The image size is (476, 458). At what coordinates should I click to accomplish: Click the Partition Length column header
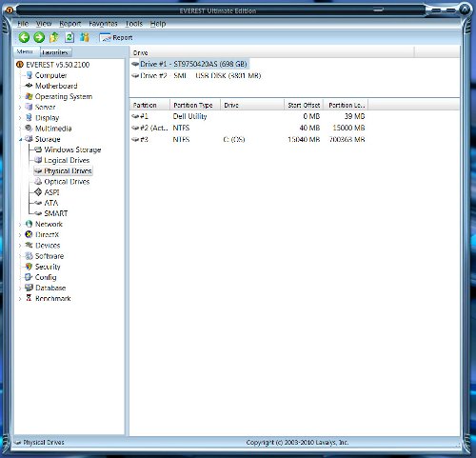[x=346, y=105]
